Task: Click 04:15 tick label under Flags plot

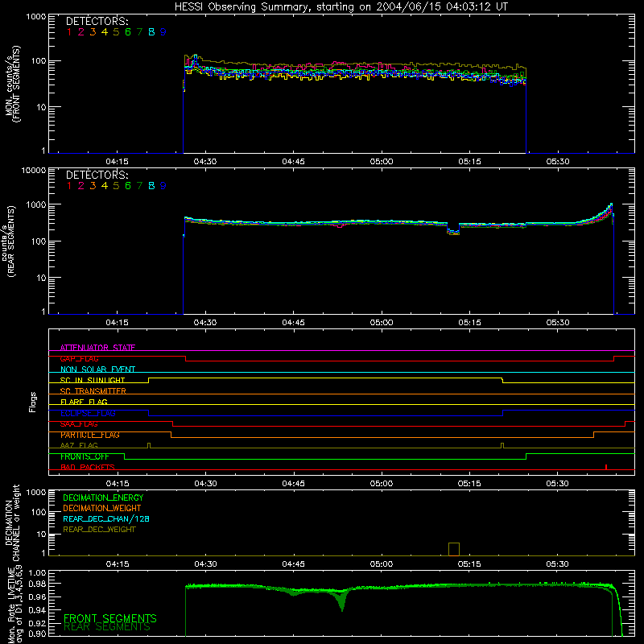Action: pyautogui.click(x=118, y=484)
